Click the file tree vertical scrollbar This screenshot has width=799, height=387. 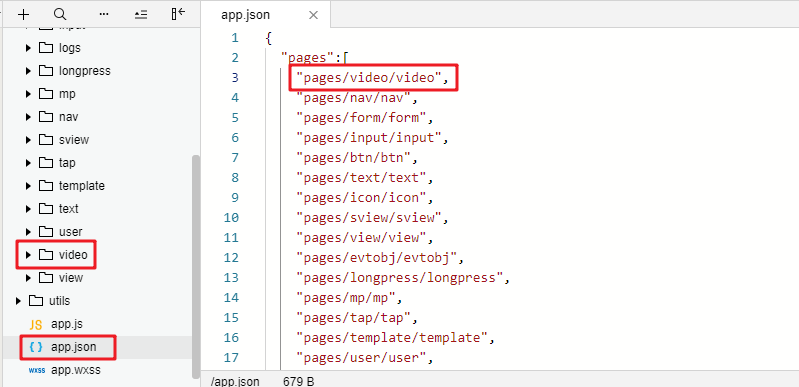(x=196, y=267)
